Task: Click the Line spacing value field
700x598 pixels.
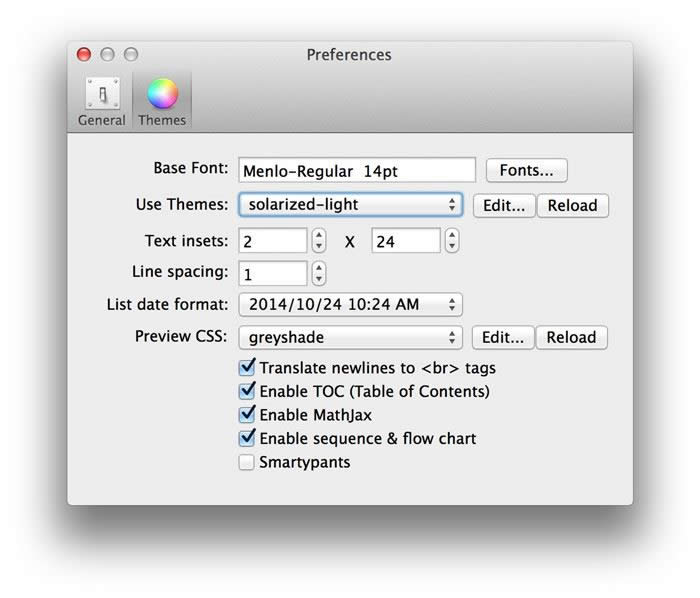Action: coord(273,273)
